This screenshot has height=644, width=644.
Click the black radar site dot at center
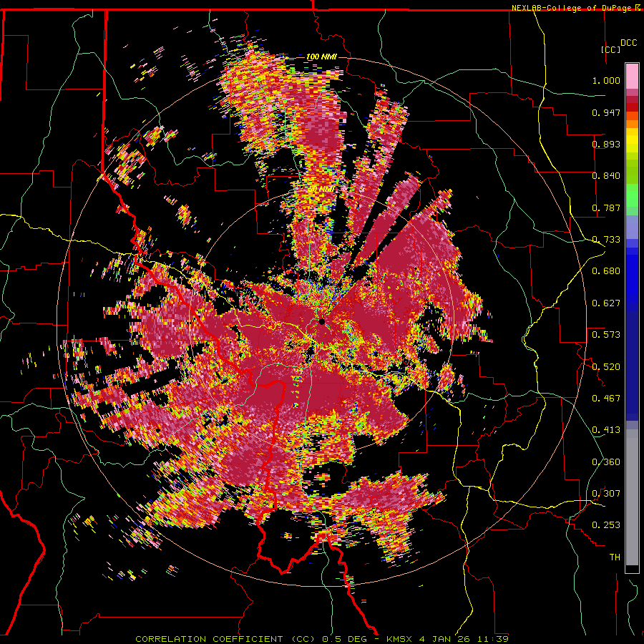322,321
